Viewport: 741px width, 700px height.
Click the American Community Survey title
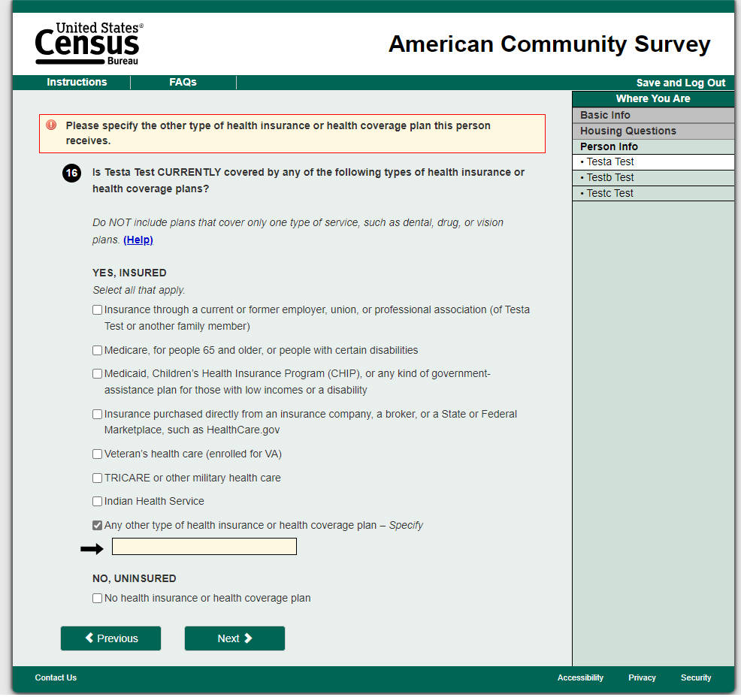pos(549,44)
